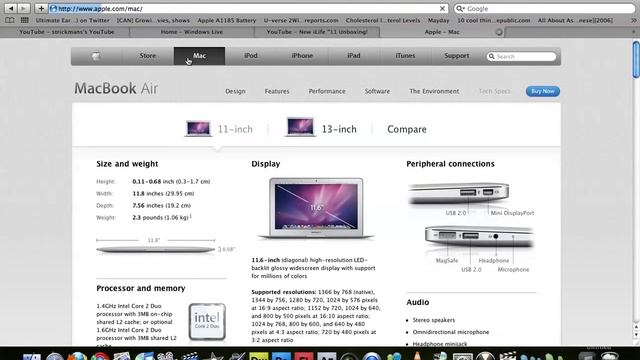Open the [CAN] Growi...vies, shows bookmark
640x360 pixels.
pos(153,20)
